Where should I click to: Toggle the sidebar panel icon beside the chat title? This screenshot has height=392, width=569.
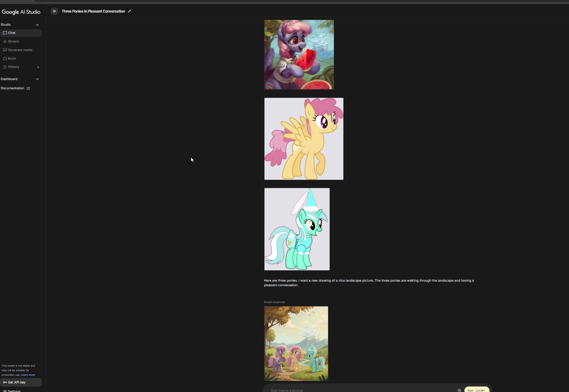[x=54, y=11]
